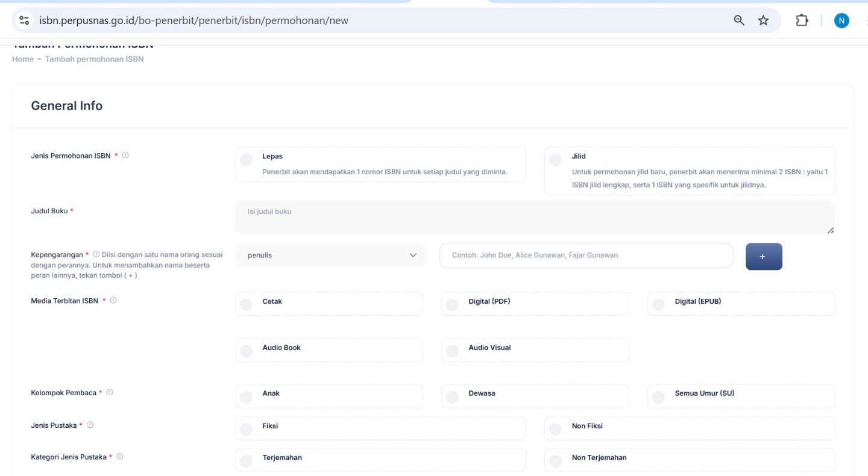
Task: Click info icon beside Kategori Jenis Pustaka
Action: [120, 457]
